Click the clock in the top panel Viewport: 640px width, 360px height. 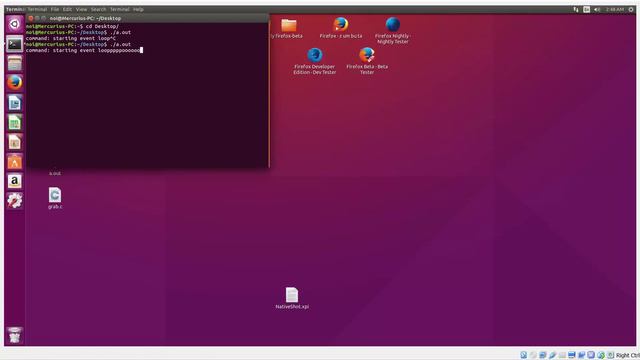(614, 9)
